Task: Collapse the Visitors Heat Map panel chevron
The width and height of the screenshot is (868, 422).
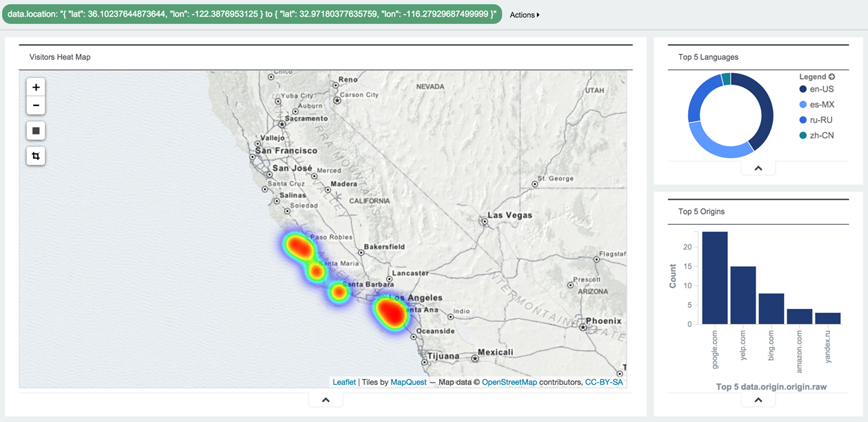Action: (x=326, y=400)
